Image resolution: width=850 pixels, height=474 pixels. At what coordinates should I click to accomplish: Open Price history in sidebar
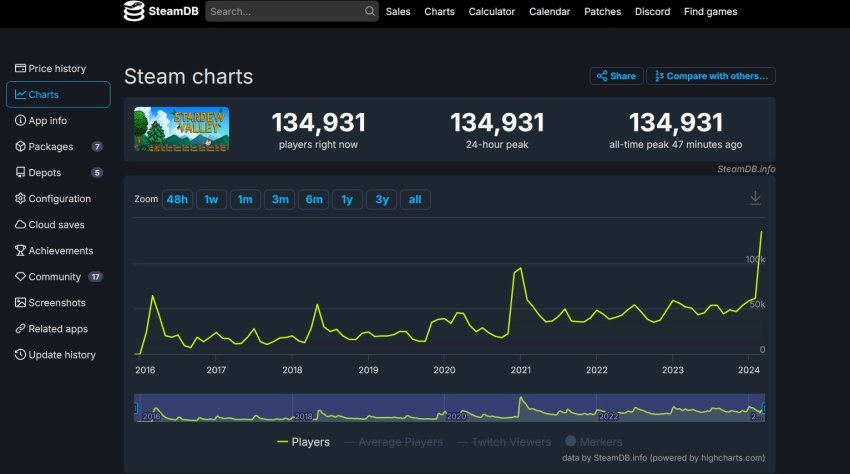tap(57, 68)
